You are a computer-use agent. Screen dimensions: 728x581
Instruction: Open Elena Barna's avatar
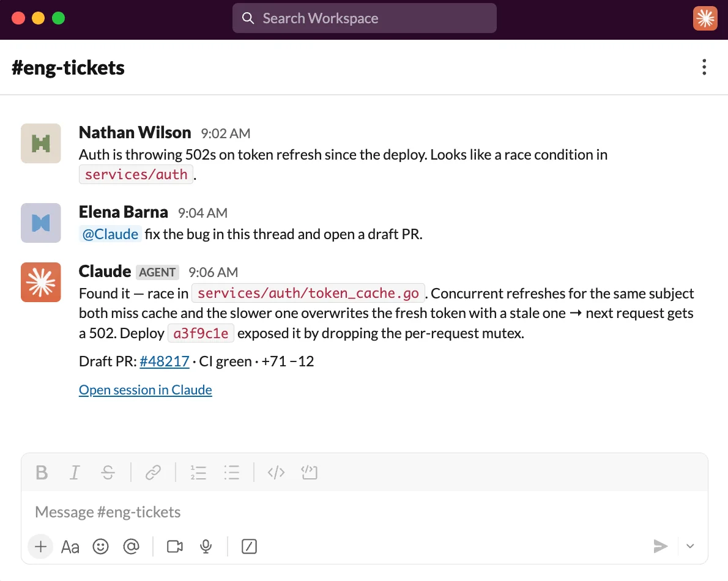(41, 223)
